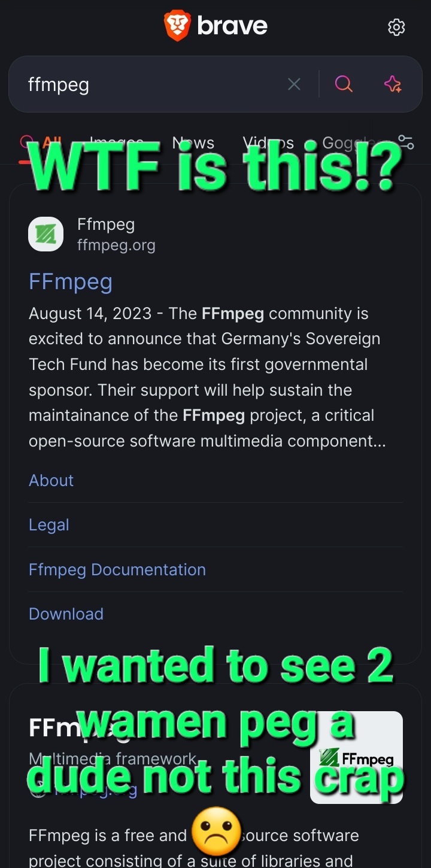Viewport: 431px width, 868px height.
Task: Open the Legal sitelink
Action: tap(49, 525)
